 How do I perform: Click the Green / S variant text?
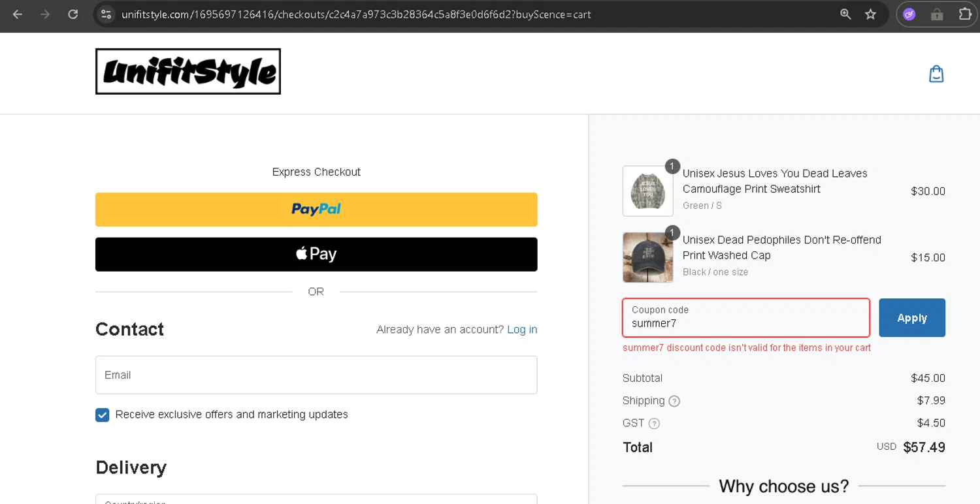[x=702, y=206]
